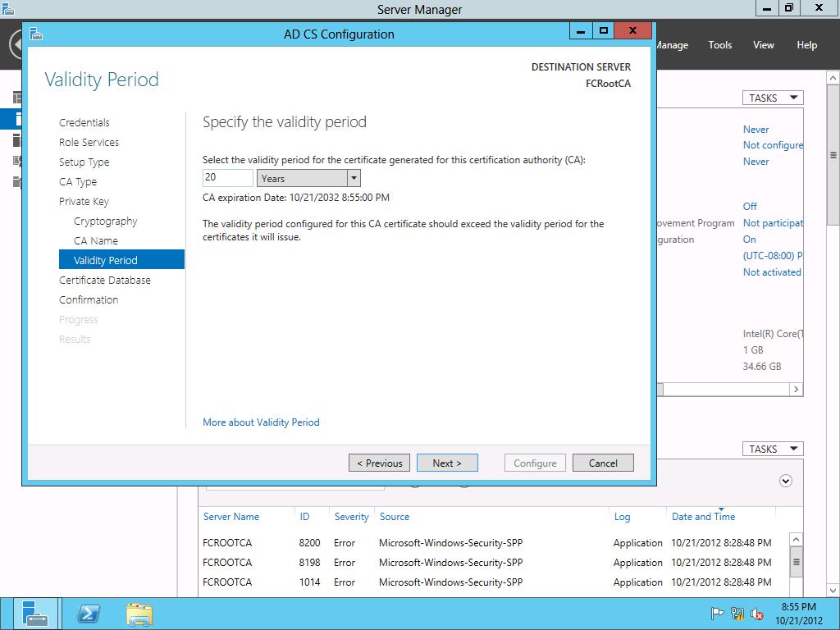The image size is (840, 630).
Task: Select event row with ID 1014
Action: pyautogui.click(x=493, y=582)
